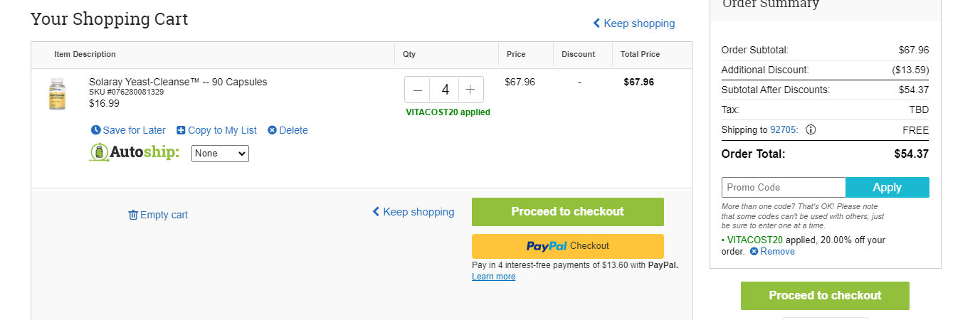Open the Autoship frequency dropdown
The height and width of the screenshot is (320, 980).
(220, 154)
